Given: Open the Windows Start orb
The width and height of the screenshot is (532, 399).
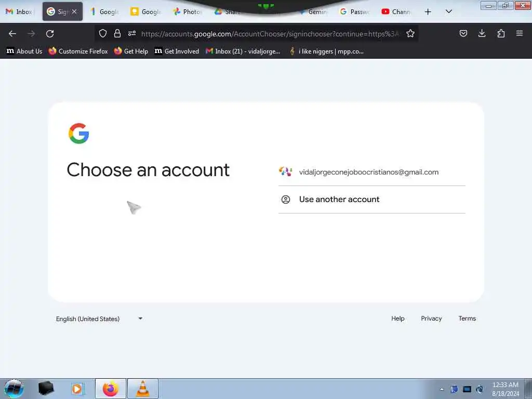Looking at the screenshot, I should 14,389.
